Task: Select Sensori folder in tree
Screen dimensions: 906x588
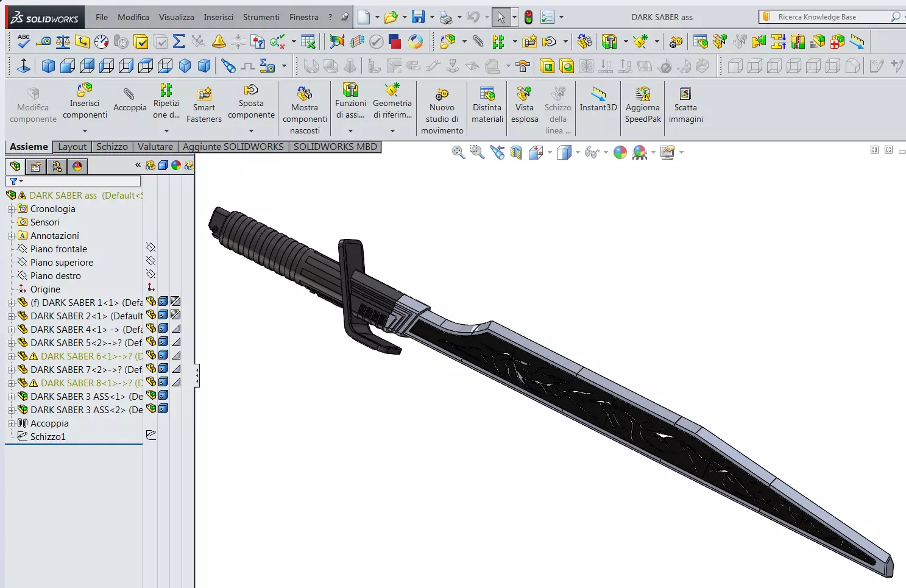Action: click(x=44, y=222)
